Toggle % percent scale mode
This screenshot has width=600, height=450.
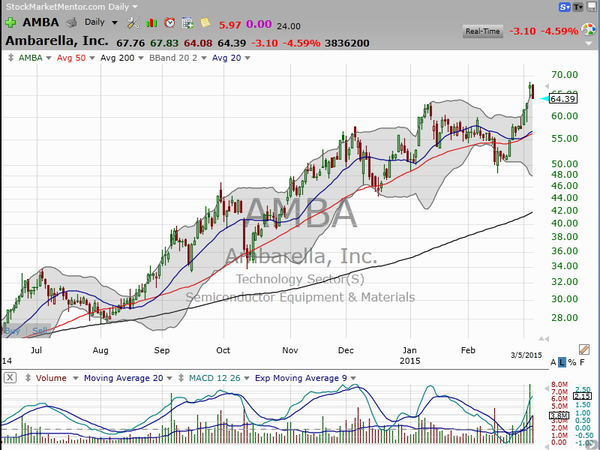pyautogui.click(x=572, y=362)
